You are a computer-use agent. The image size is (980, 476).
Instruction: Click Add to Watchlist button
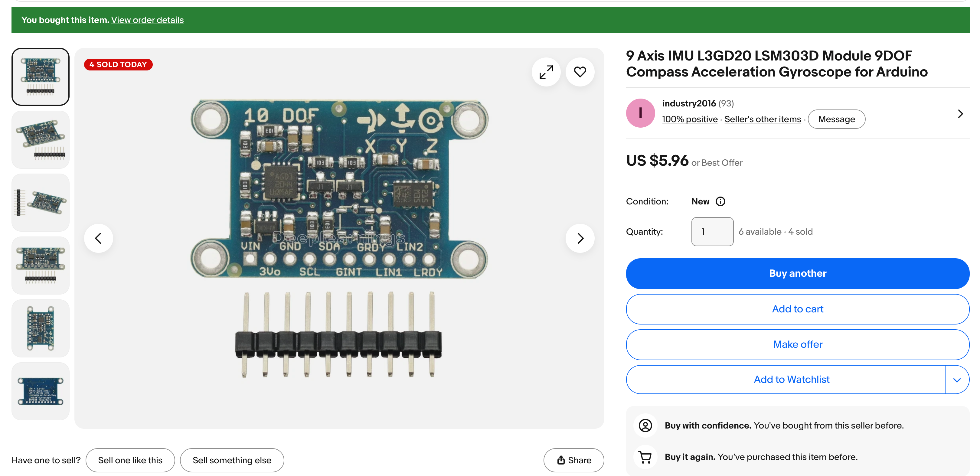pos(786,380)
